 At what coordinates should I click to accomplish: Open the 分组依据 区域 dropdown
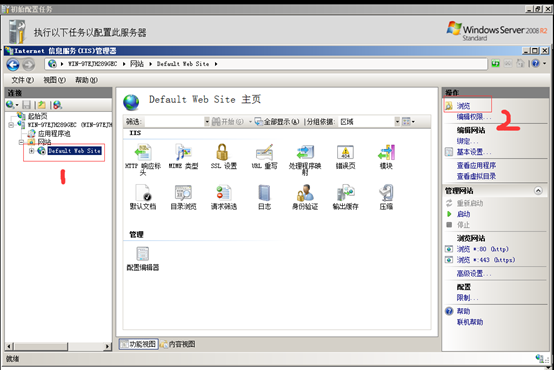(397, 122)
